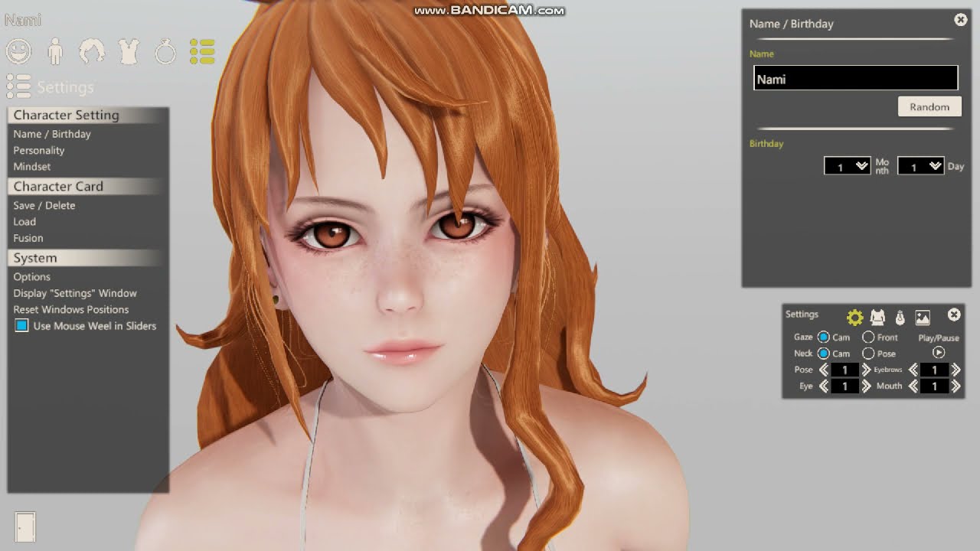Go to next Pose
The width and height of the screenshot is (980, 551).
pos(867,370)
